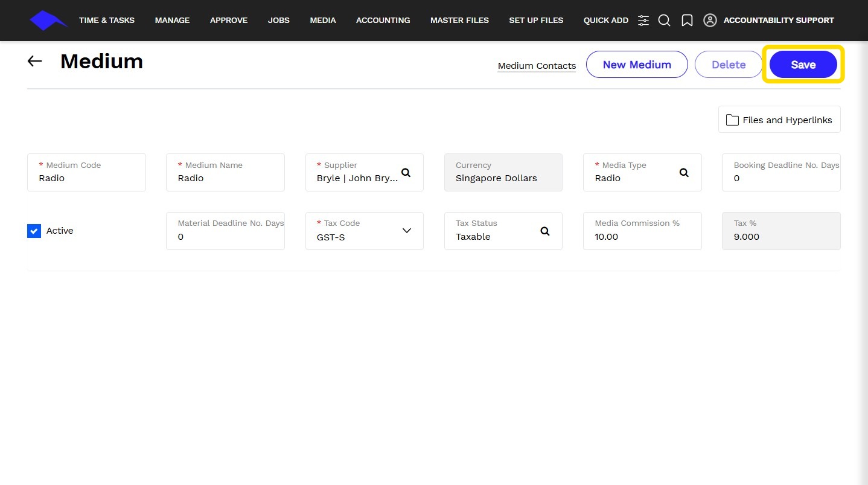Screen dimensions: 868x485
Task: Open the filter settings sliders icon
Action: pyautogui.click(x=643, y=21)
